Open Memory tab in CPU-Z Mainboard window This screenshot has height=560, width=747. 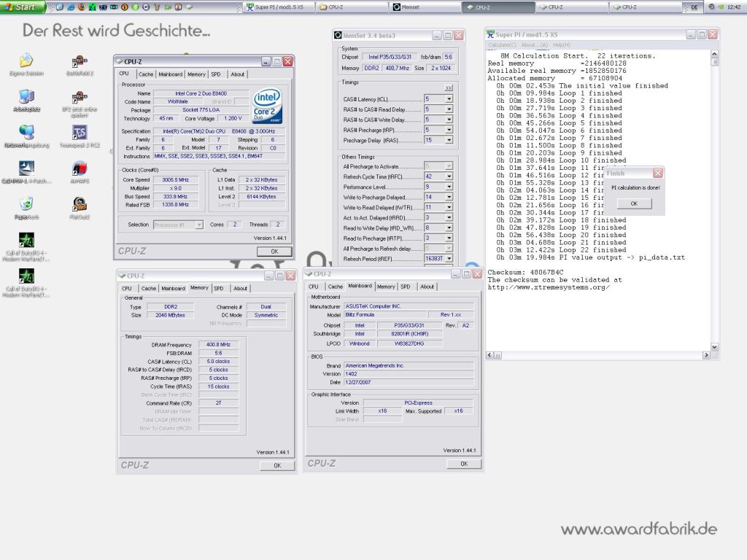click(386, 287)
